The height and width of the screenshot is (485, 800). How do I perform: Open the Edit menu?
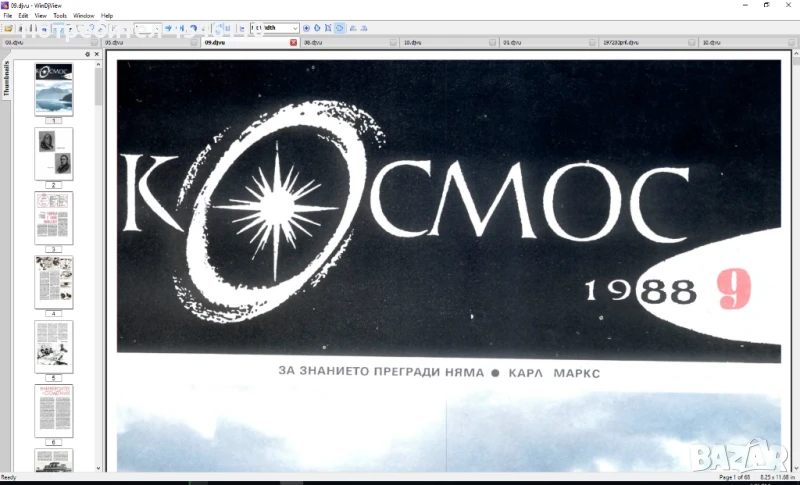tap(23, 16)
